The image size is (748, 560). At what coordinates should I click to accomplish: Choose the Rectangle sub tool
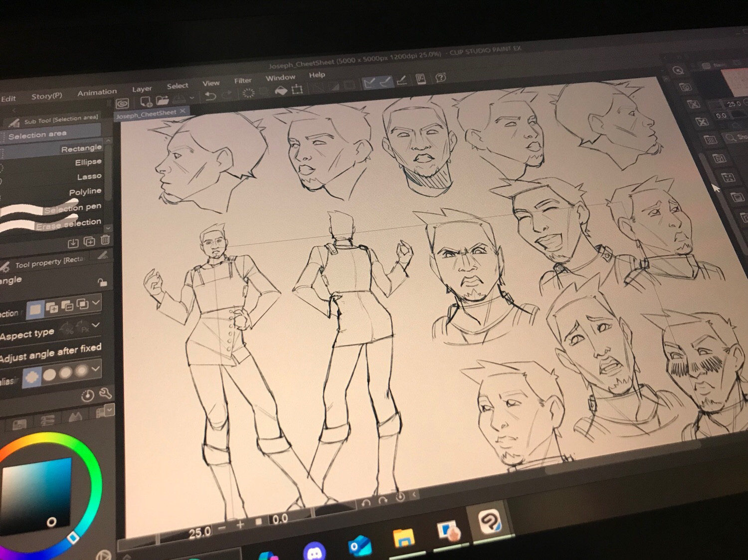(x=52, y=149)
